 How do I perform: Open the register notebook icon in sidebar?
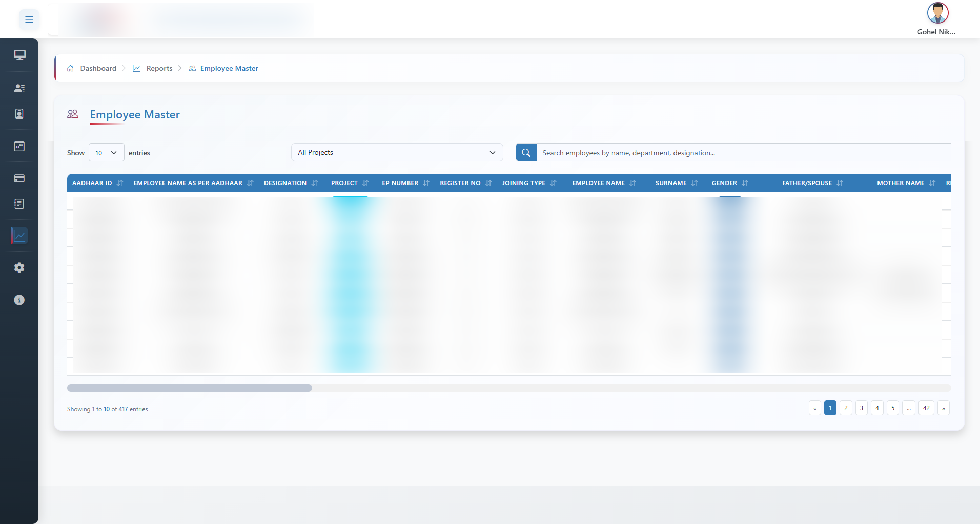coord(19,204)
